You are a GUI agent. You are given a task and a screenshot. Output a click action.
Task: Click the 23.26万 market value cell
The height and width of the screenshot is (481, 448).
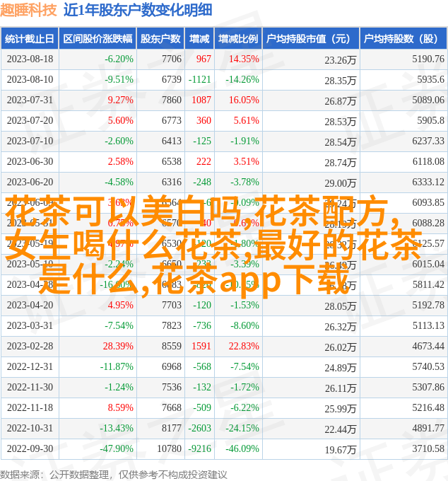pyautogui.click(x=340, y=60)
